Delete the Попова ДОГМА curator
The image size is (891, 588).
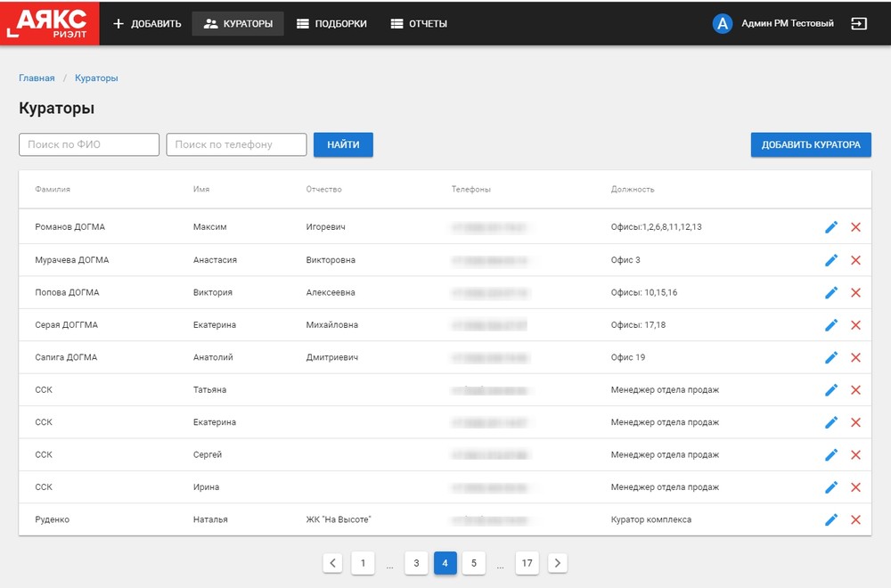click(855, 292)
